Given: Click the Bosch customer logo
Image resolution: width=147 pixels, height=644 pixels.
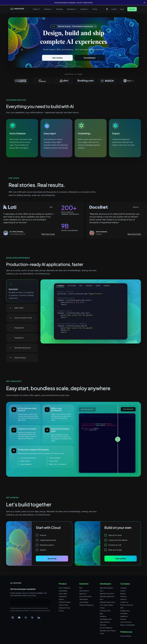Looking at the screenshot, I should pos(107,81).
